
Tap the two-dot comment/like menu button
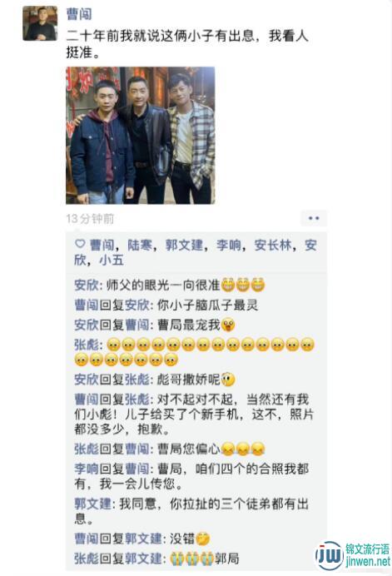point(314,218)
